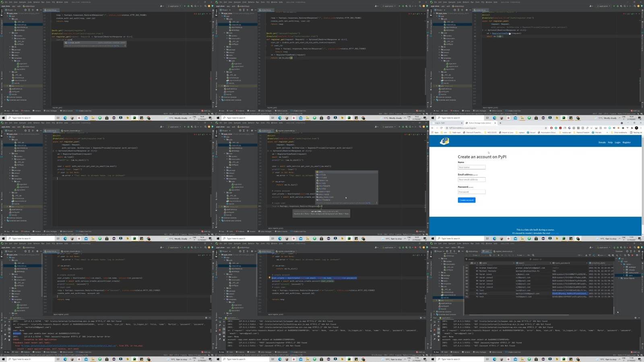Open the Login link in PyPI header
The image size is (644, 362).
(617, 143)
